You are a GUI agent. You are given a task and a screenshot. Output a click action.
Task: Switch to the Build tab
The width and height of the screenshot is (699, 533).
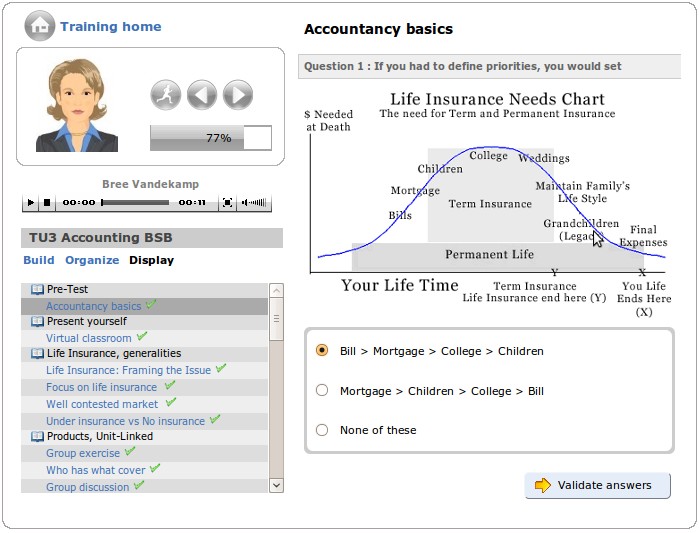click(39, 260)
